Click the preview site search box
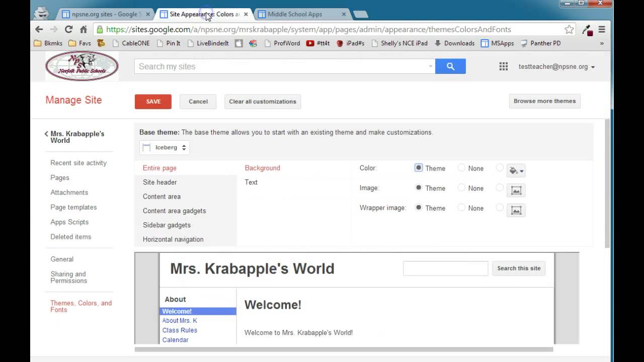This screenshot has width=644, height=362. (x=445, y=268)
